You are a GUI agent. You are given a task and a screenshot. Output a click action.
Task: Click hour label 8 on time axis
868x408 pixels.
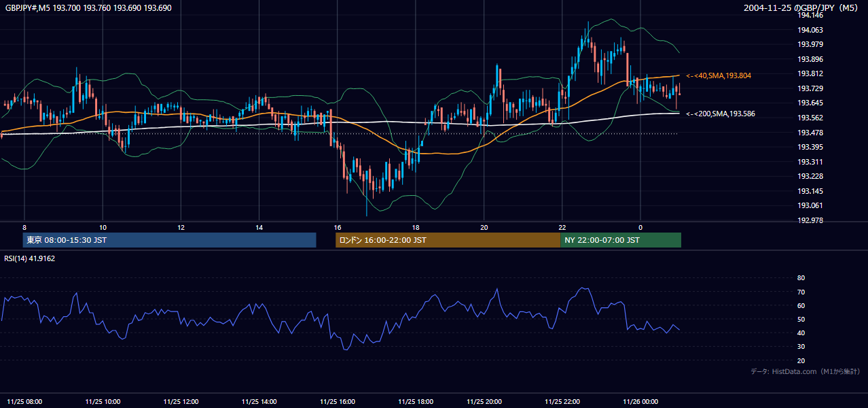(24, 227)
